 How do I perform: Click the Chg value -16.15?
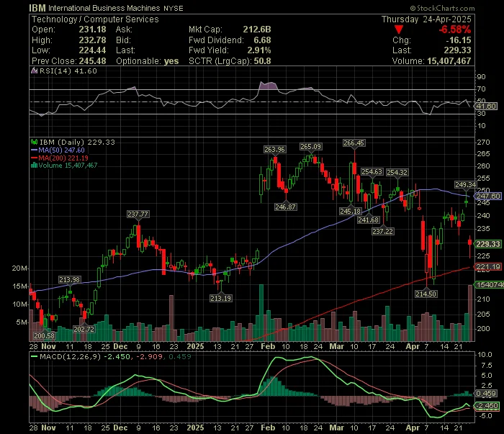459,40
